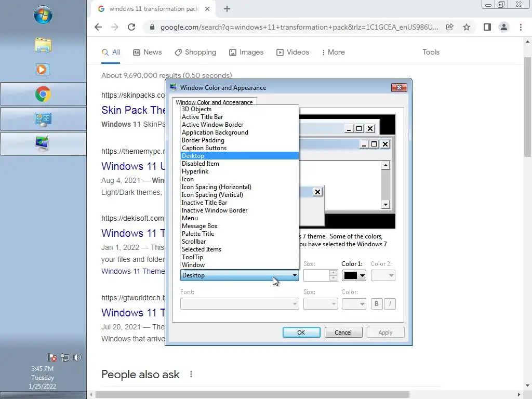
Task: Open the Chrome profile avatar
Action: point(504,27)
